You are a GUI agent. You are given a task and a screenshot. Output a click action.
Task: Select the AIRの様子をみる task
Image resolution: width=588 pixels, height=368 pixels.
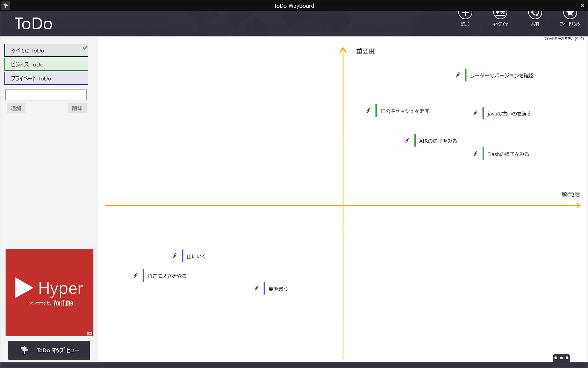(438, 141)
